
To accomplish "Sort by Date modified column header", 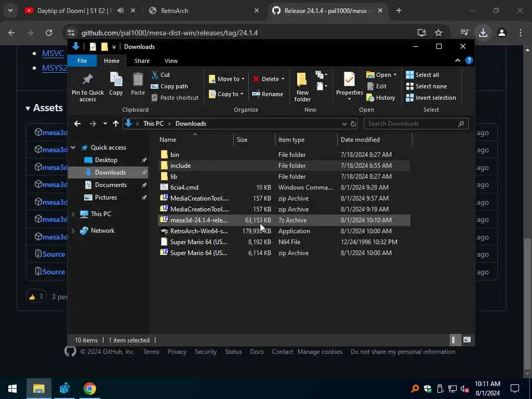I will (375, 139).
